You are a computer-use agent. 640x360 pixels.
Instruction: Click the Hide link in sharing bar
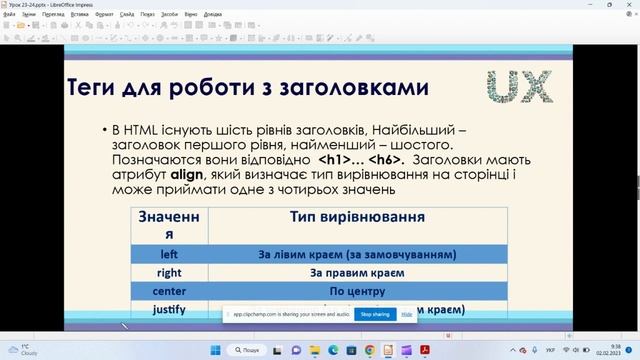click(x=407, y=314)
